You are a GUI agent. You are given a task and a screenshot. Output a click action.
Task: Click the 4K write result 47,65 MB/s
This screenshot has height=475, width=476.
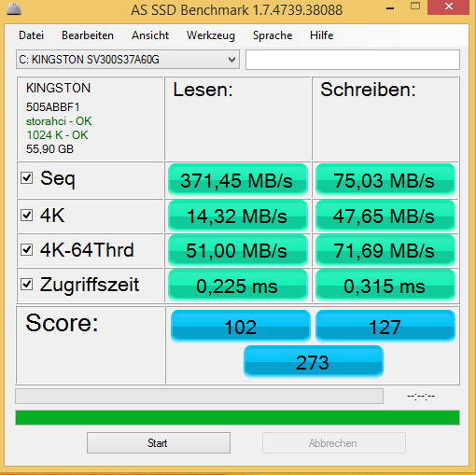[x=385, y=216]
